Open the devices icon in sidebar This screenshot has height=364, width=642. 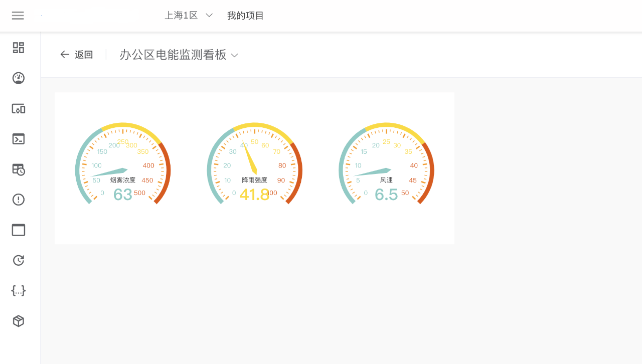coord(19,109)
